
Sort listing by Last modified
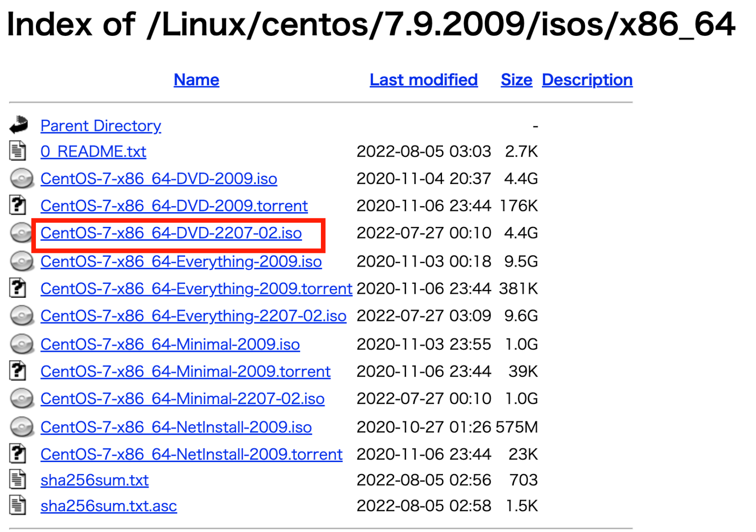pos(423,80)
